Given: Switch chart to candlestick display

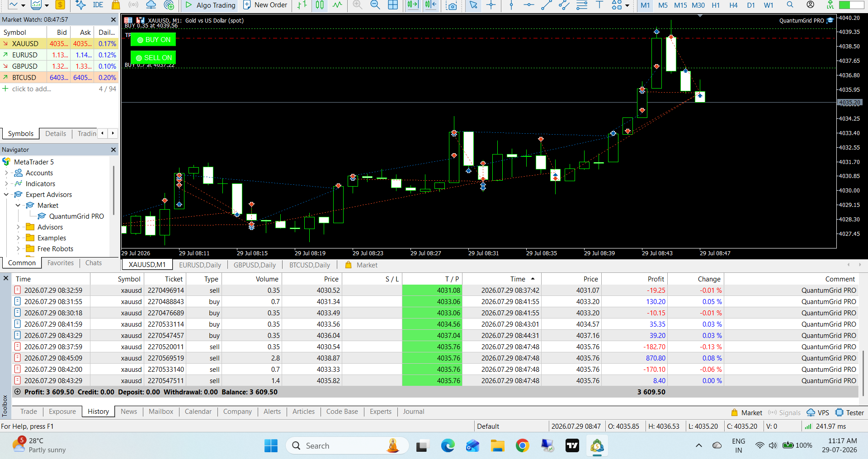Looking at the screenshot, I should pos(320,5).
